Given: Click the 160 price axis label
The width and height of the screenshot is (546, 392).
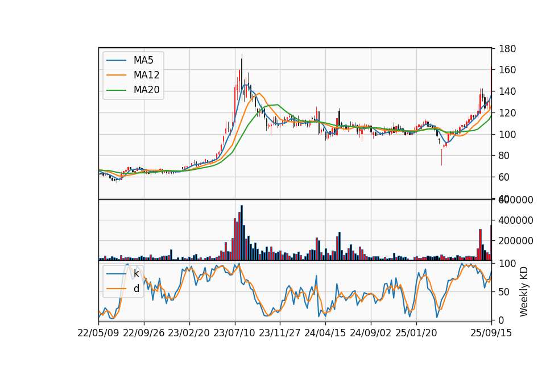Looking at the screenshot, I should pyautogui.click(x=507, y=70).
